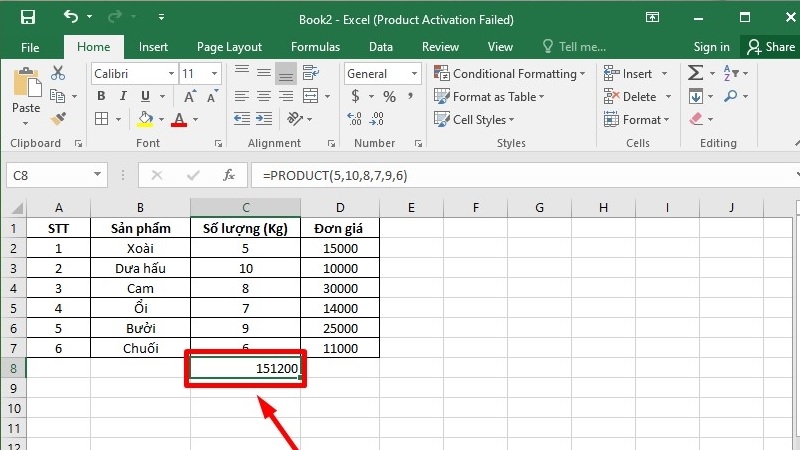The image size is (800, 450).
Task: Click the Orientation text-angle icon
Action: tap(295, 119)
